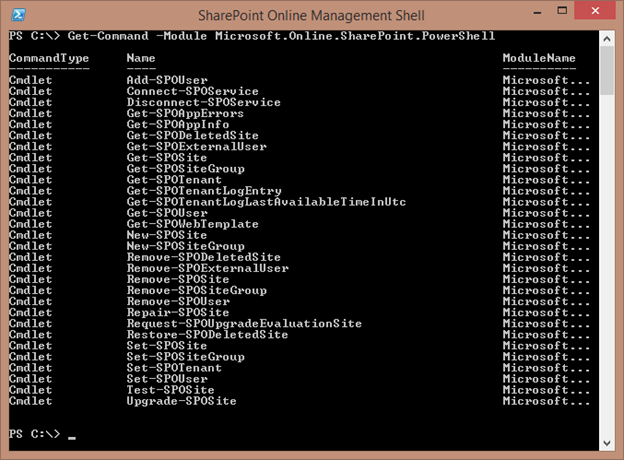624x460 pixels.
Task: Click the Restore-SPODeletedSite cmdlet name
Action: (207, 335)
